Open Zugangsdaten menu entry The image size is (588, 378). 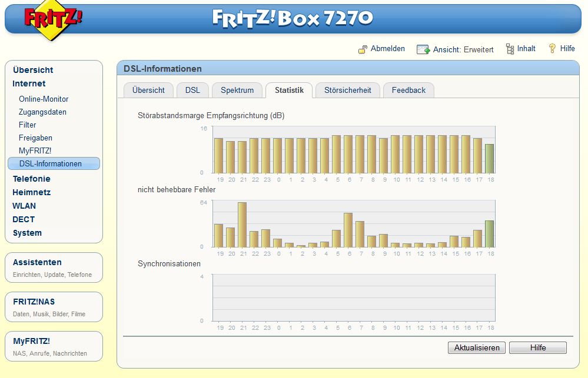(x=42, y=112)
